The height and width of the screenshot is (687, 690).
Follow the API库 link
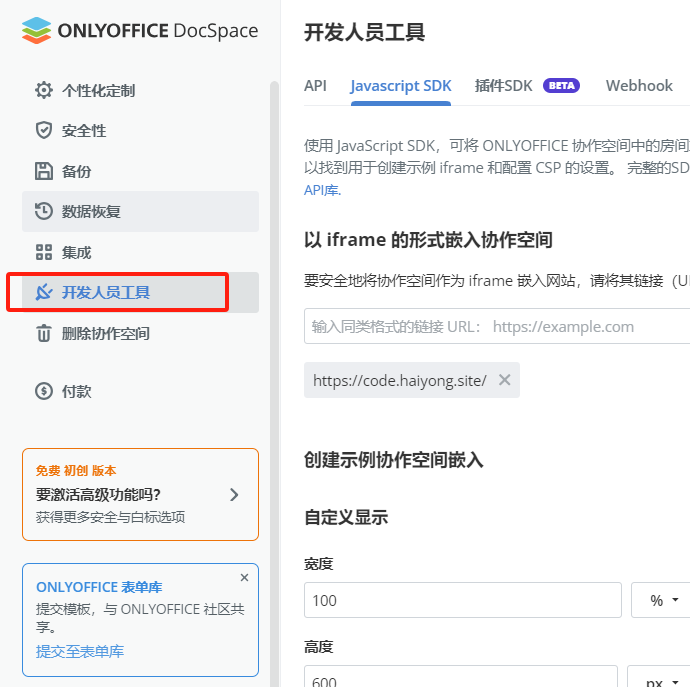tap(322, 190)
